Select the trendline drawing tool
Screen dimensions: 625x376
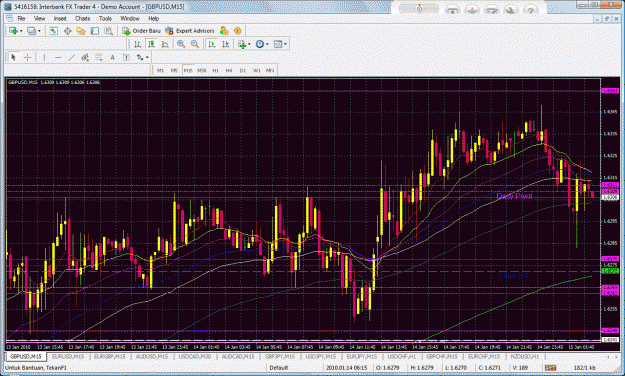click(x=71, y=57)
